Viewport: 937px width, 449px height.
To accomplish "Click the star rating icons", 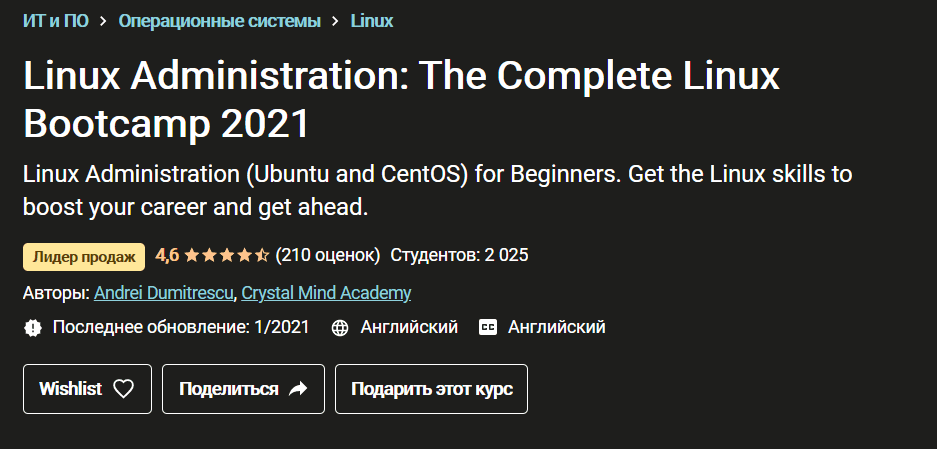I will (227, 255).
